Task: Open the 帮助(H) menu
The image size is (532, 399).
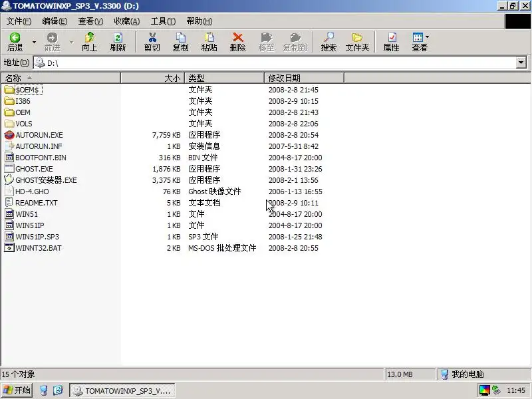Action: pyautogui.click(x=199, y=21)
